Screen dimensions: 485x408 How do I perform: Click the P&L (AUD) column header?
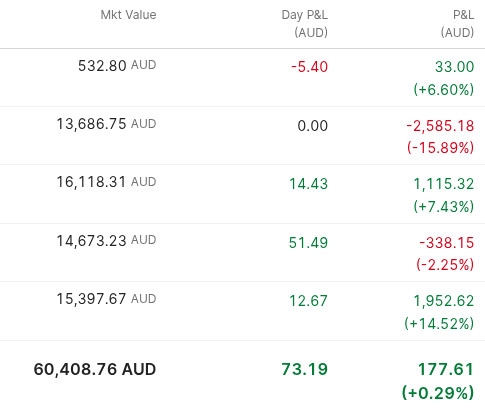(457, 24)
